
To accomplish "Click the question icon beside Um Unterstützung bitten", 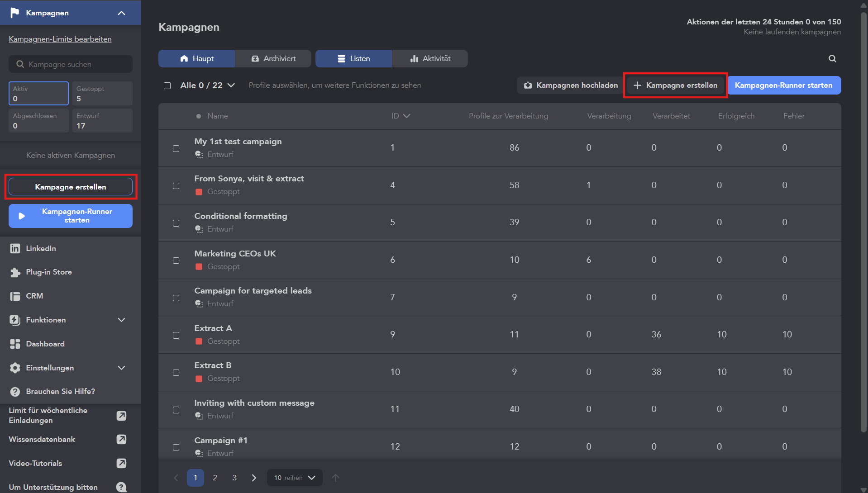I will point(121,487).
